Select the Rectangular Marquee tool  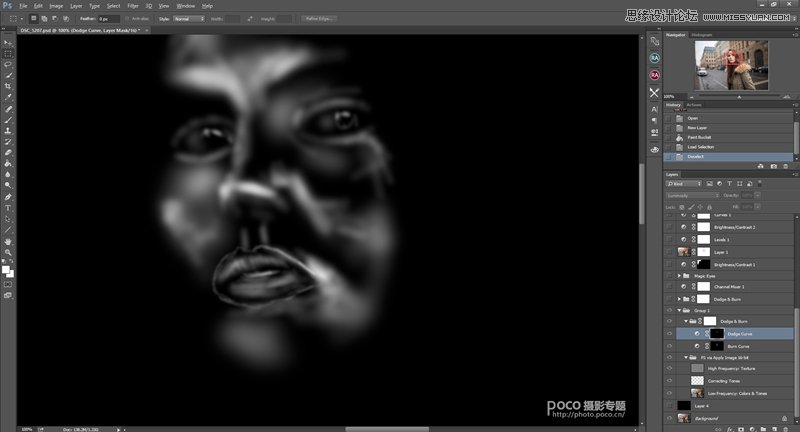pyautogui.click(x=8, y=53)
